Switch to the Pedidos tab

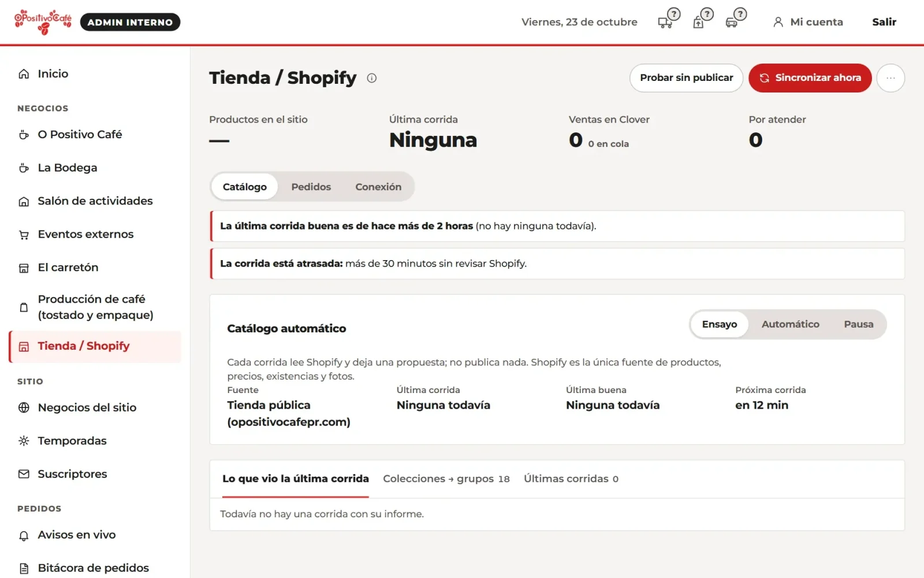point(311,187)
